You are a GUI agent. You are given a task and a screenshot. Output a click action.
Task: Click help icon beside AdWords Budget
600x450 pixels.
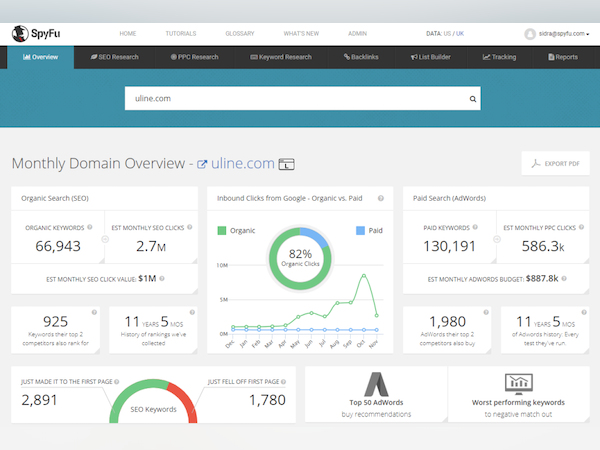coord(564,279)
